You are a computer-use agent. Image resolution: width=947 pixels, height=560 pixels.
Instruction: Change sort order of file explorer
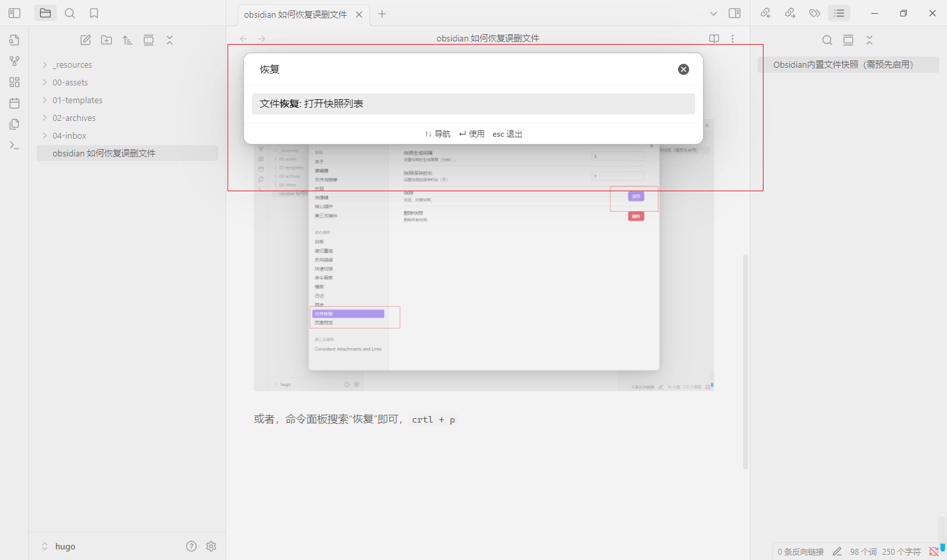pos(128,40)
